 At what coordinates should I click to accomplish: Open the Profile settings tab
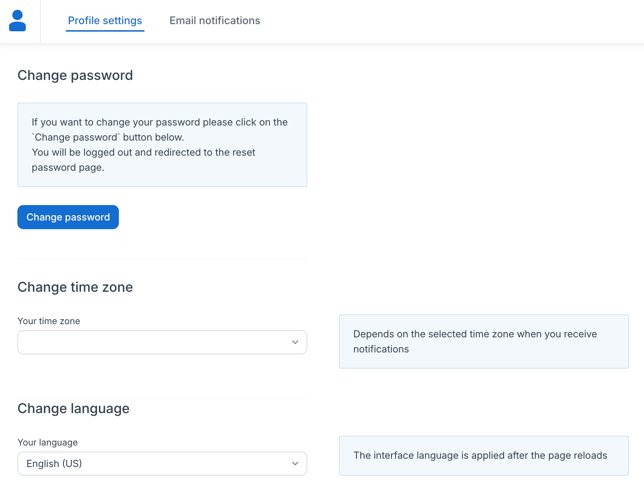click(105, 21)
